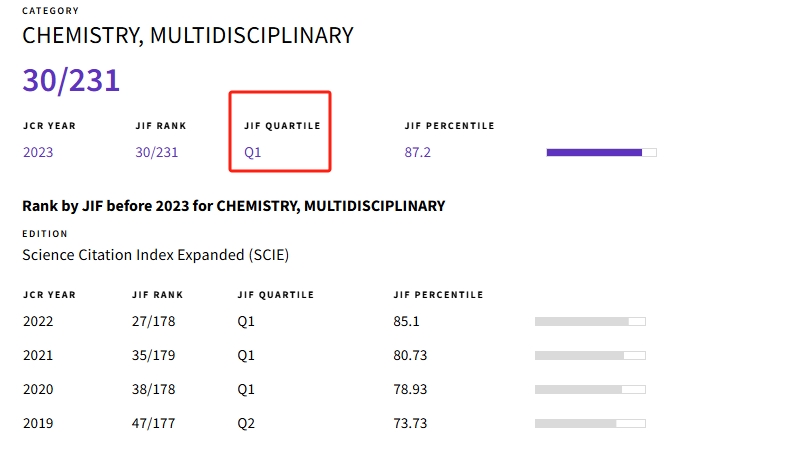Select the 2022 row's 27/178 rank
The image size is (786, 451).
pos(153,322)
